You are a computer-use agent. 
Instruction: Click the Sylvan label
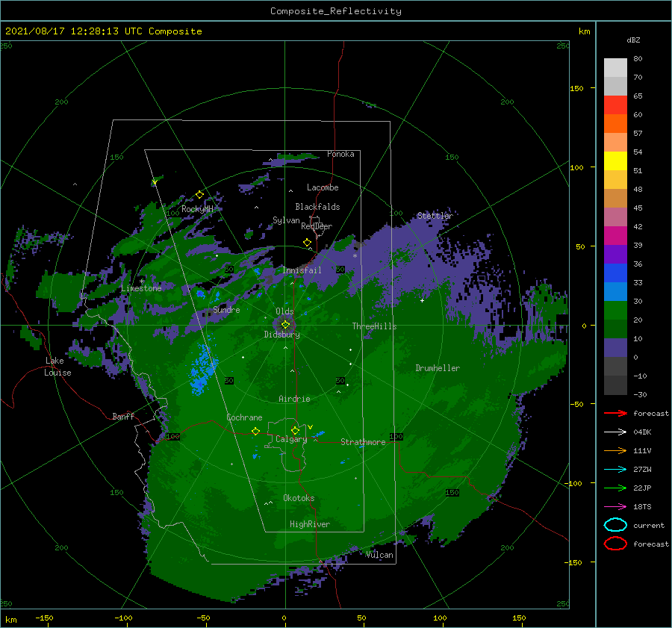286,220
